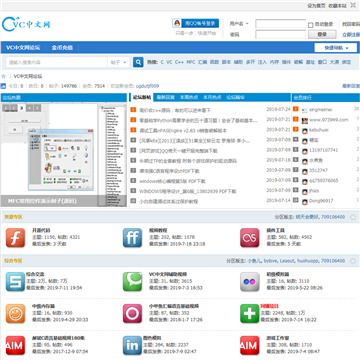The image size is (360, 360).
Task: Open the red 插件工具 forum icon
Action: coord(250,238)
